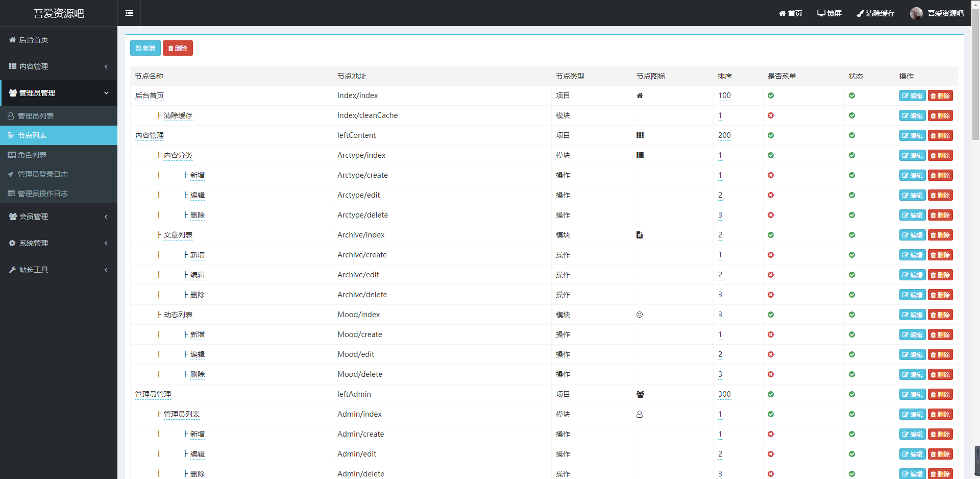Click the red 删除 button above the table
Screen dimensions: 980x479
click(178, 48)
